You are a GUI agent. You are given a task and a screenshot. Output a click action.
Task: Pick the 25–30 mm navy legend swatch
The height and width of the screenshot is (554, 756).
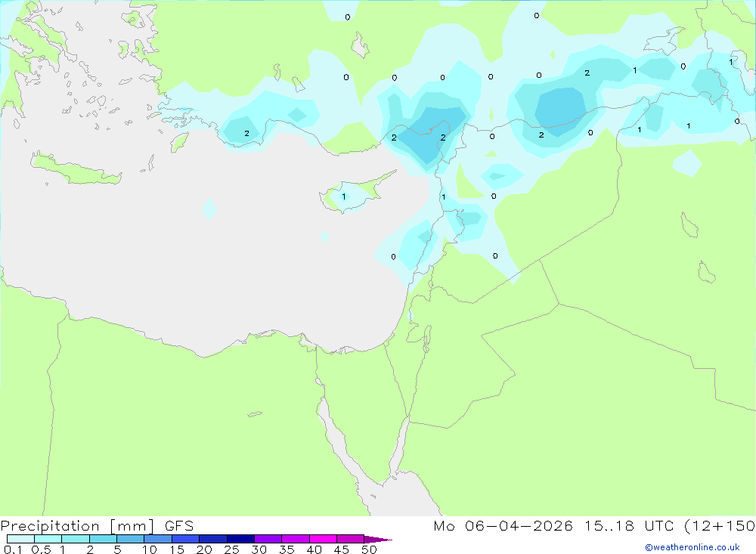click(240, 539)
